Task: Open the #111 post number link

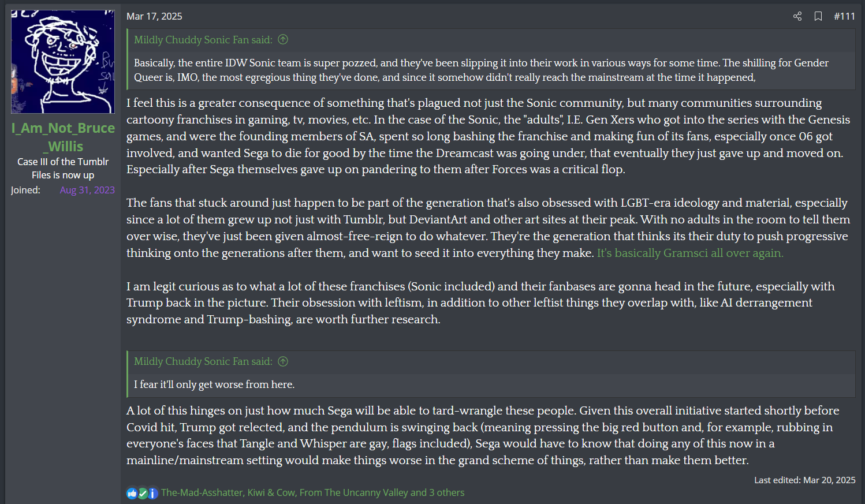Action: point(844,16)
